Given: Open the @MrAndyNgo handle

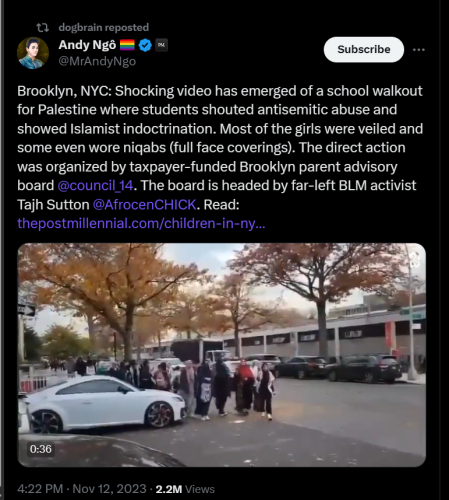Looking at the screenshot, I should (x=97, y=62).
